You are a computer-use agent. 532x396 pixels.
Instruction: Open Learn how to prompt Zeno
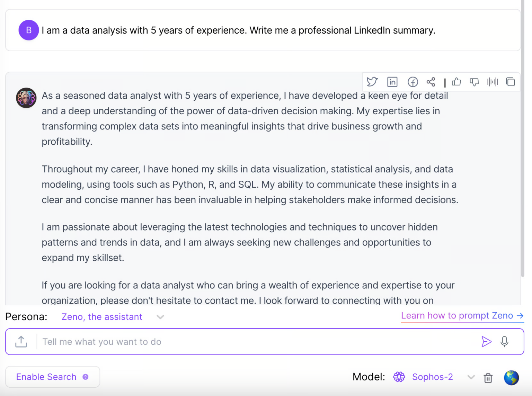point(462,315)
